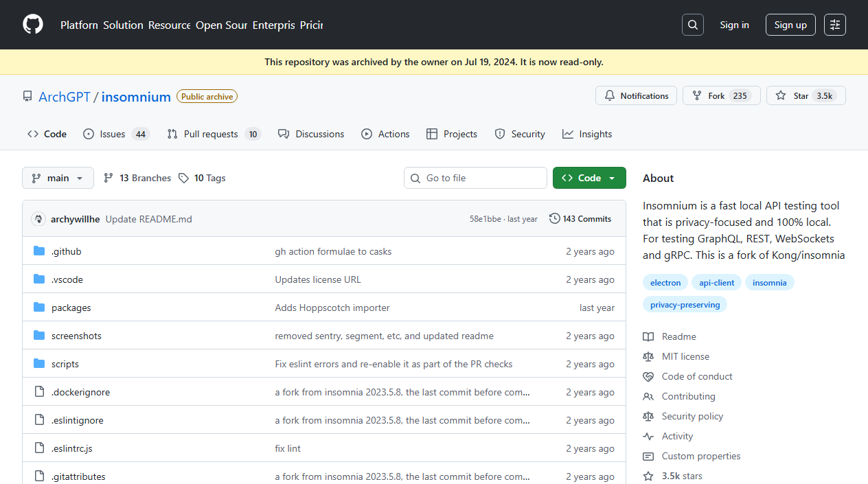Click the .dockerignore file icon
Viewport: 868px width, 484px height.
point(39,392)
